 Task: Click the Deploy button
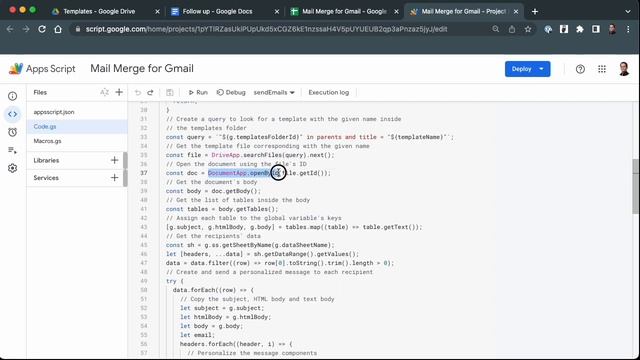(521, 69)
